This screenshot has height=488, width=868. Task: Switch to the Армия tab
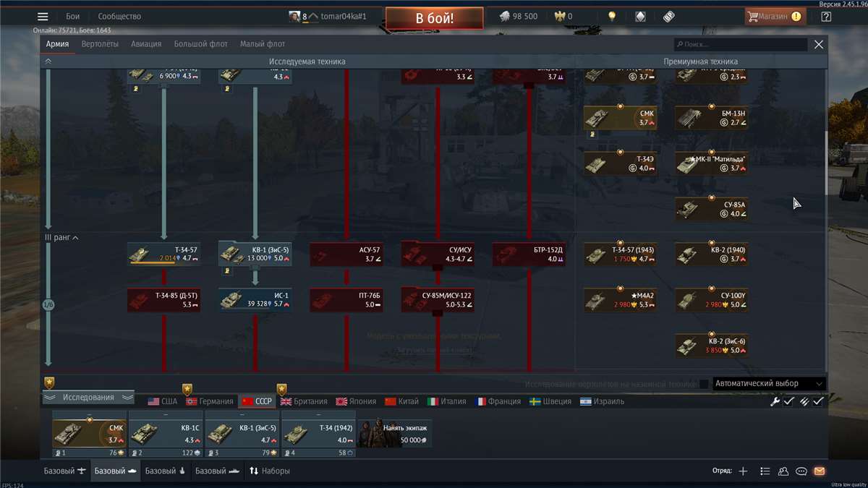tap(57, 44)
